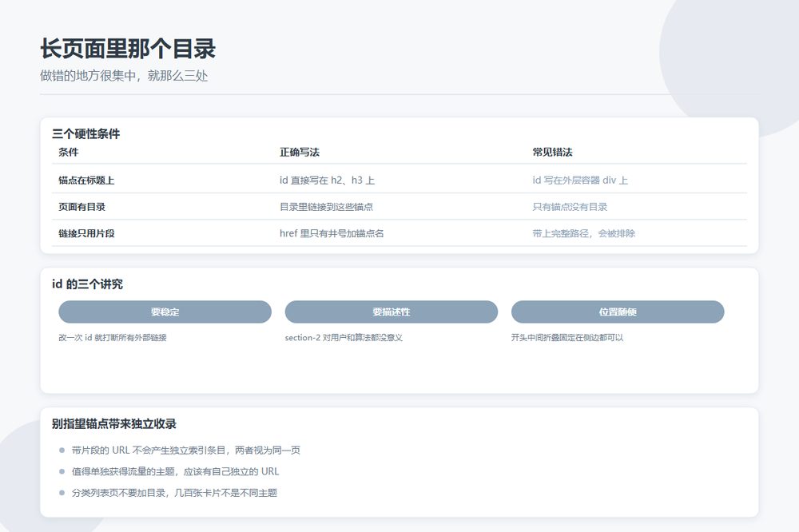Click the 要稳定 pill button
Image resolution: width=799 pixels, height=532 pixels.
[165, 312]
